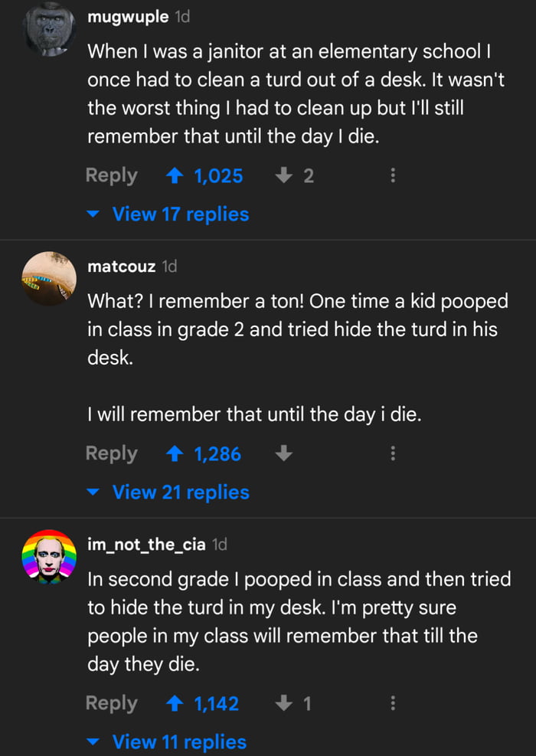Open more options on mugwuple's comment

tap(393, 176)
